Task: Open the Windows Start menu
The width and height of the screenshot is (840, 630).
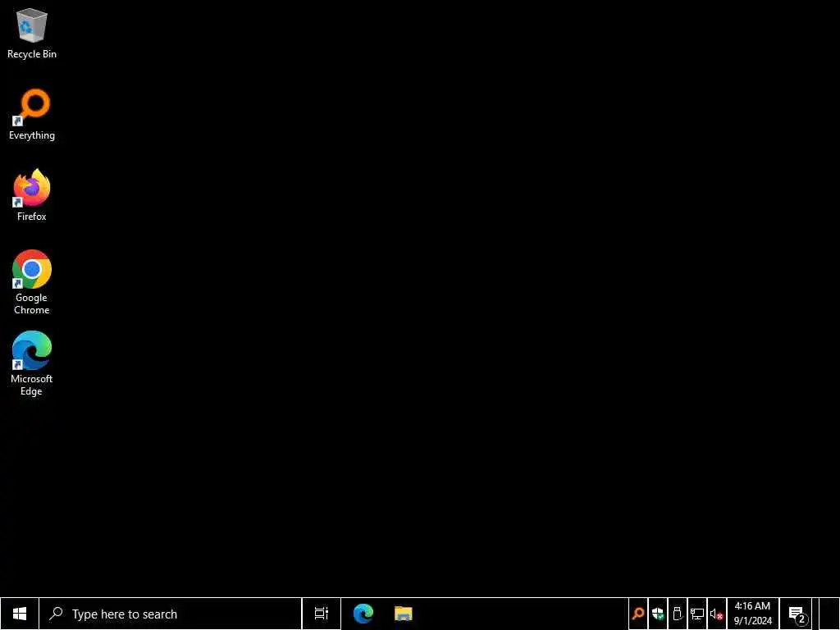Action: pyautogui.click(x=20, y=614)
